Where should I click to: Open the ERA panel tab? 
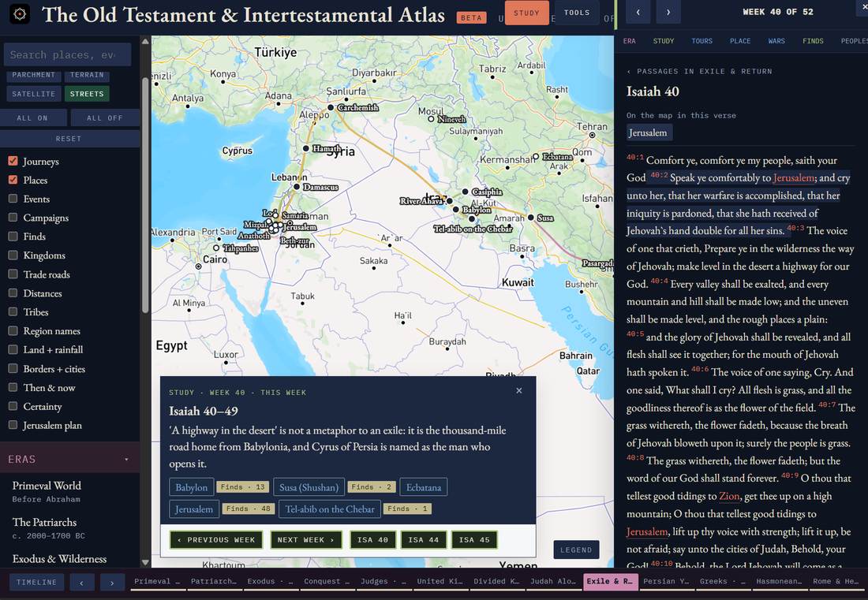(629, 41)
